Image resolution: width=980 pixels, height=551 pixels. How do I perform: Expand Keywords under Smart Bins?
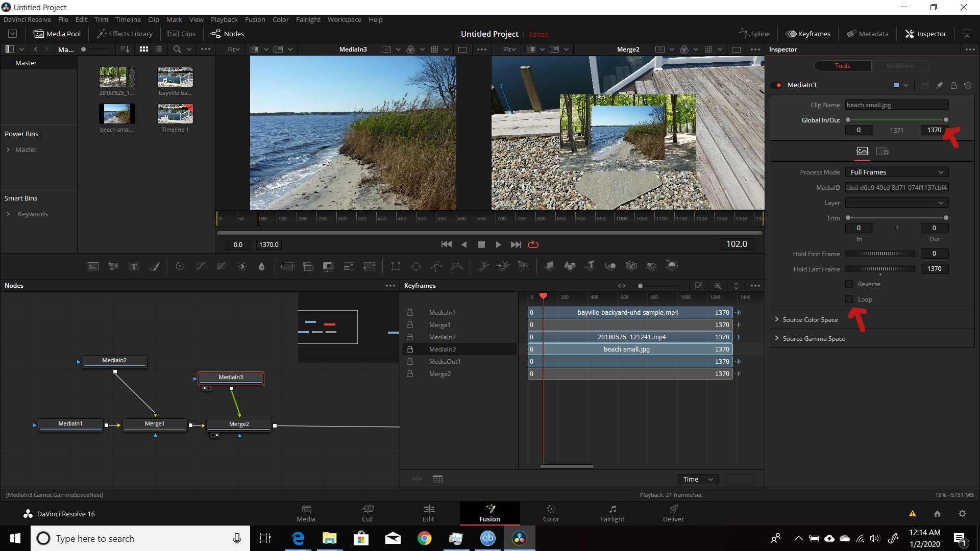[8, 214]
